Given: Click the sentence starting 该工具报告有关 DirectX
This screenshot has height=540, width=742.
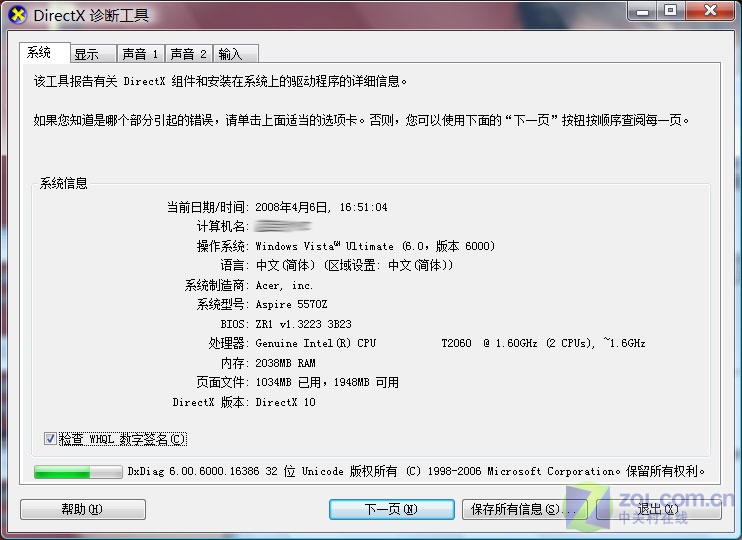Looking at the screenshot, I should [221, 81].
